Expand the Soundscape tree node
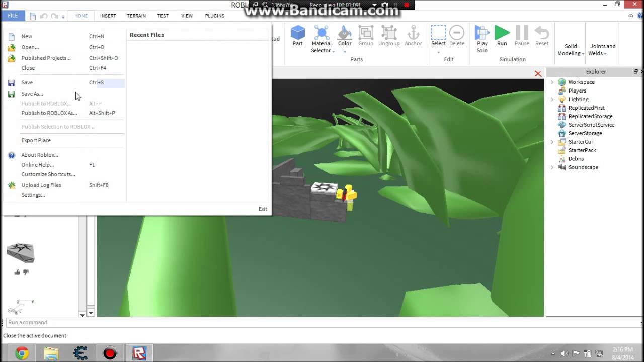The width and height of the screenshot is (644, 362). (x=552, y=167)
